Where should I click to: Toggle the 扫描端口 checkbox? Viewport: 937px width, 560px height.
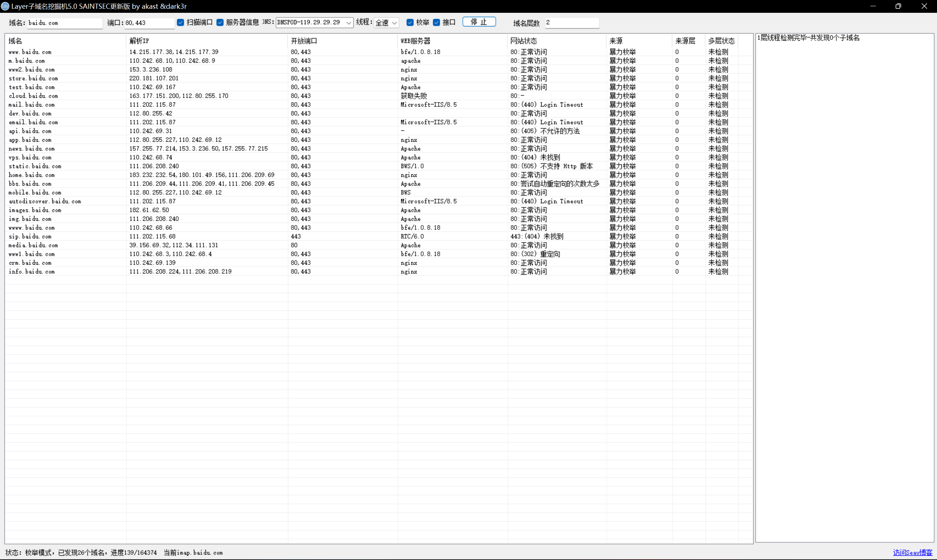(181, 23)
